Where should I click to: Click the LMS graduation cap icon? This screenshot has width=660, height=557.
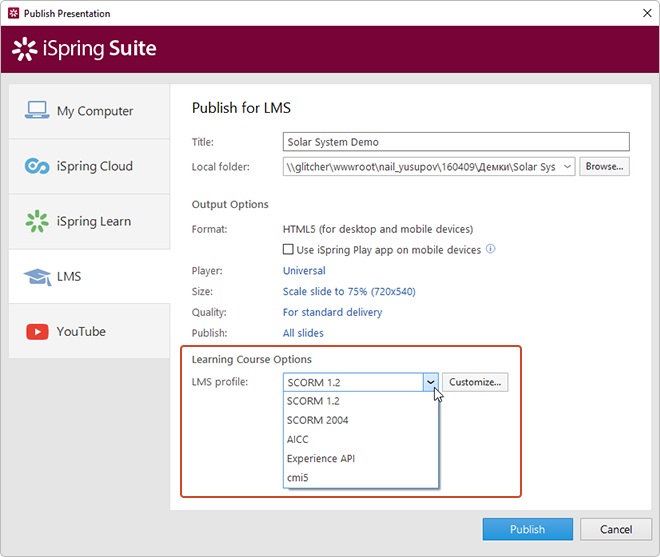coord(37,277)
